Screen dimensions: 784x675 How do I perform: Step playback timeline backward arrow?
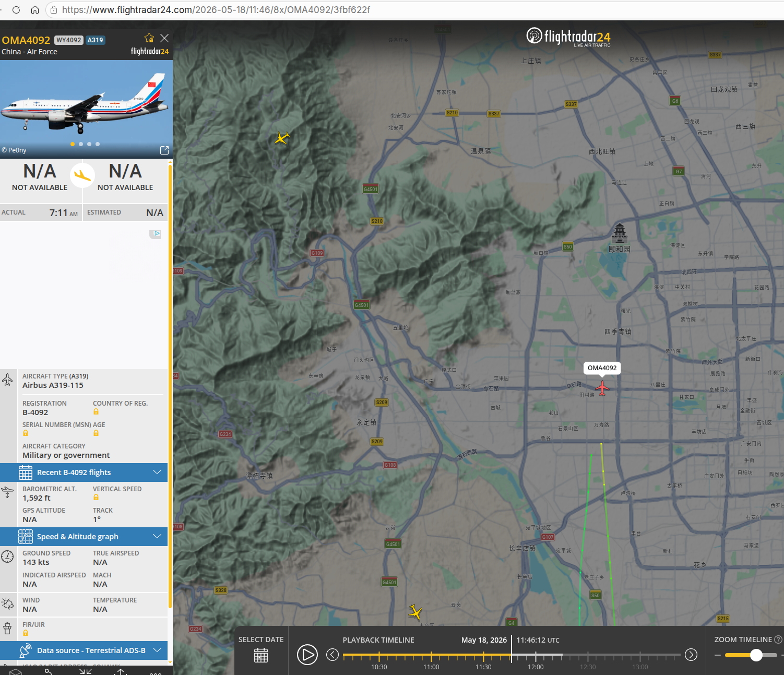332,655
